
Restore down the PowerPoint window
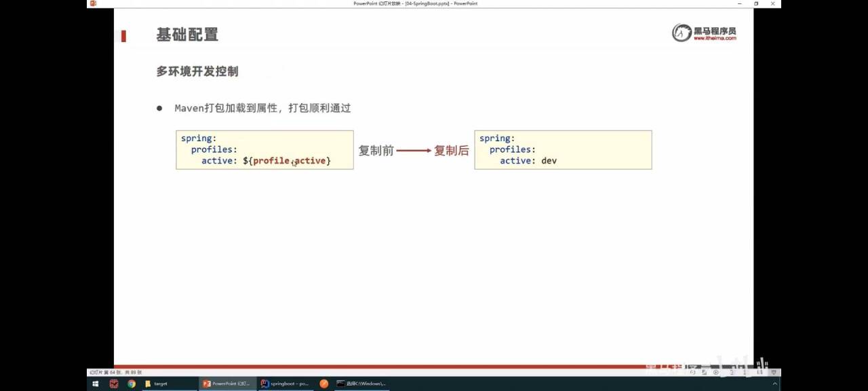[756, 3]
